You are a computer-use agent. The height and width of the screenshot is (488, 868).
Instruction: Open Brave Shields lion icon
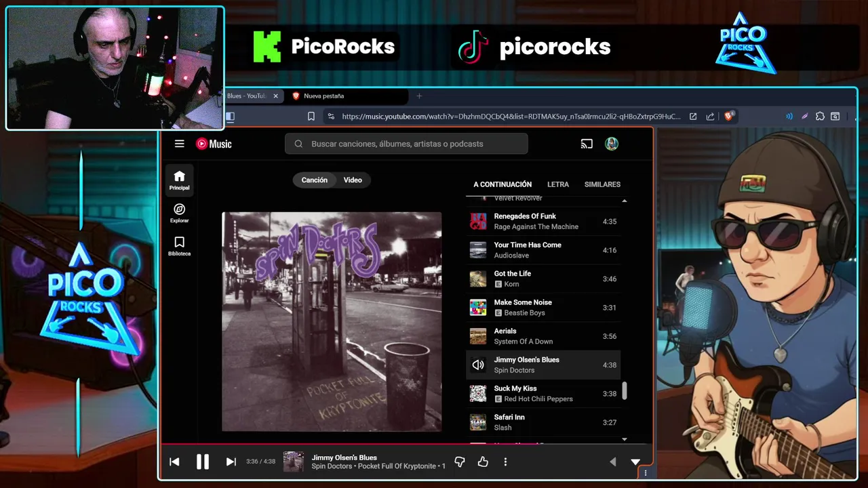[x=729, y=116]
